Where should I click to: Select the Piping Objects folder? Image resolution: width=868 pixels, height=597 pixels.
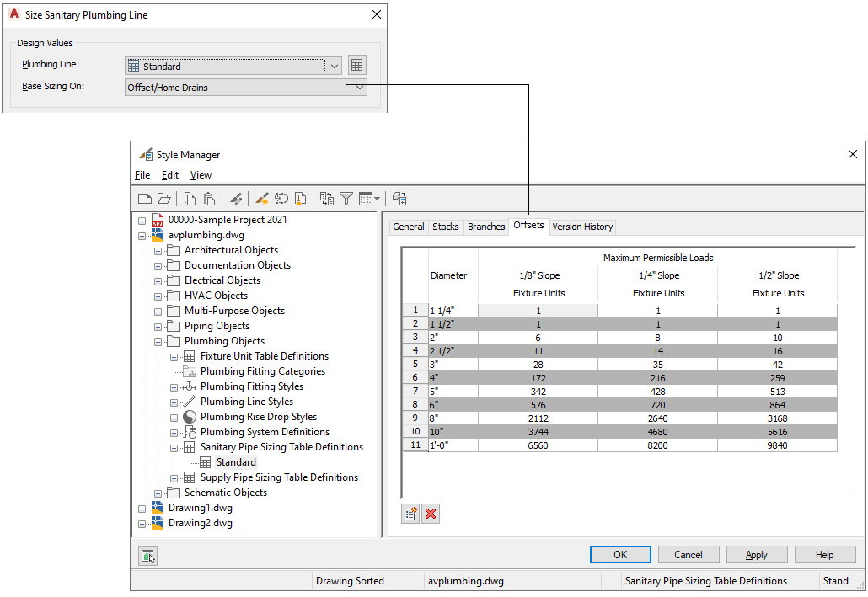(217, 326)
